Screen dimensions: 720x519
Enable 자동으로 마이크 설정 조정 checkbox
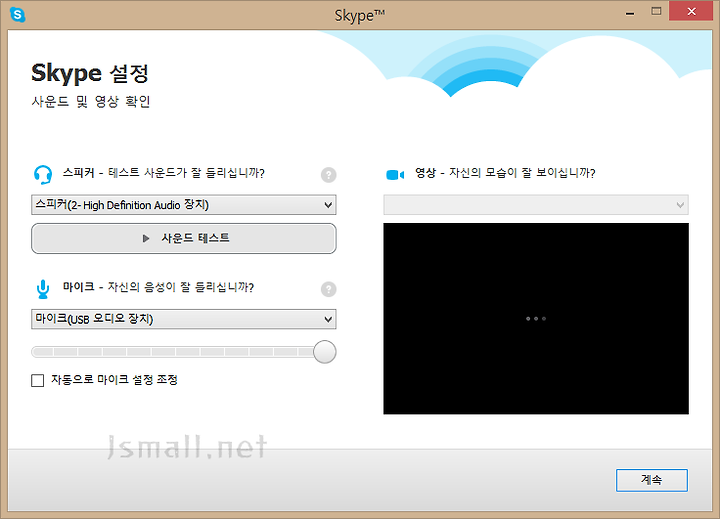click(38, 380)
